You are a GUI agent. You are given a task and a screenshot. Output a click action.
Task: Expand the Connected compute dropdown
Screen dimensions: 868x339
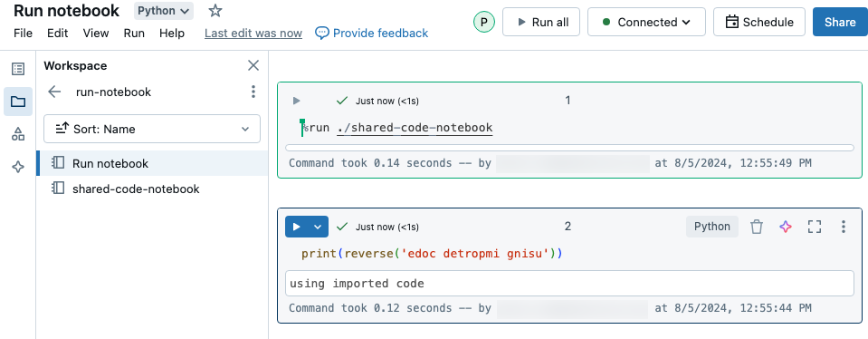pos(646,22)
